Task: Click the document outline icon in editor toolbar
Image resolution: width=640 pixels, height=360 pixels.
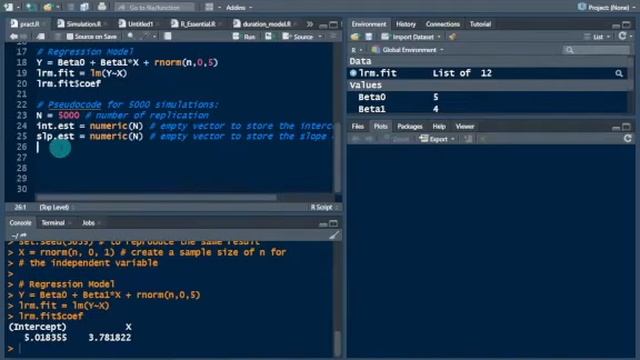Action: (x=333, y=36)
